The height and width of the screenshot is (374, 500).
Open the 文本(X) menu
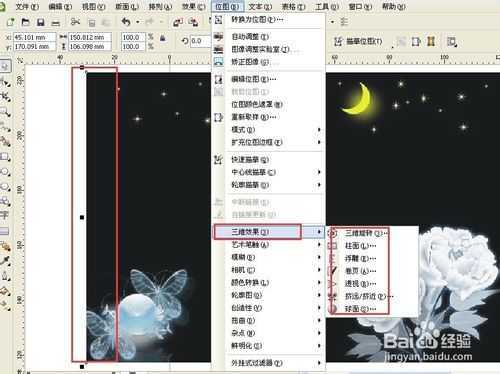click(x=260, y=6)
